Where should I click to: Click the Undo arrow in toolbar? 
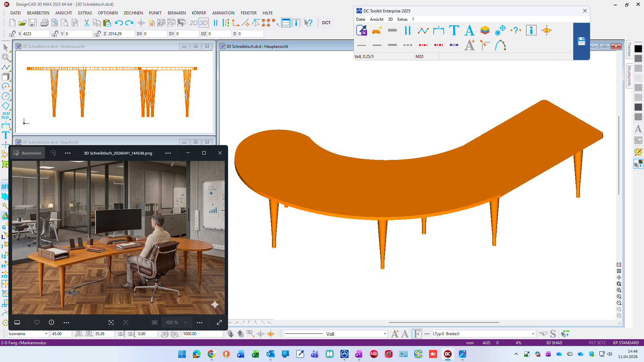(x=119, y=23)
